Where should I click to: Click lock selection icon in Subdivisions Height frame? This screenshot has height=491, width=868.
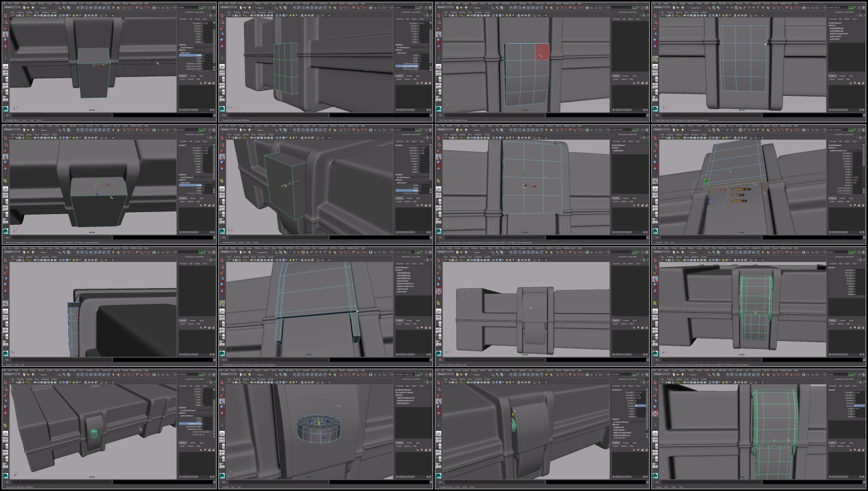coord(330,8)
